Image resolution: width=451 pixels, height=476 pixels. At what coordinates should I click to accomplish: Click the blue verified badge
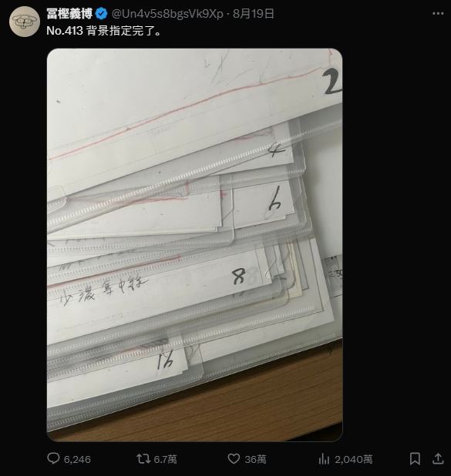pos(102,14)
